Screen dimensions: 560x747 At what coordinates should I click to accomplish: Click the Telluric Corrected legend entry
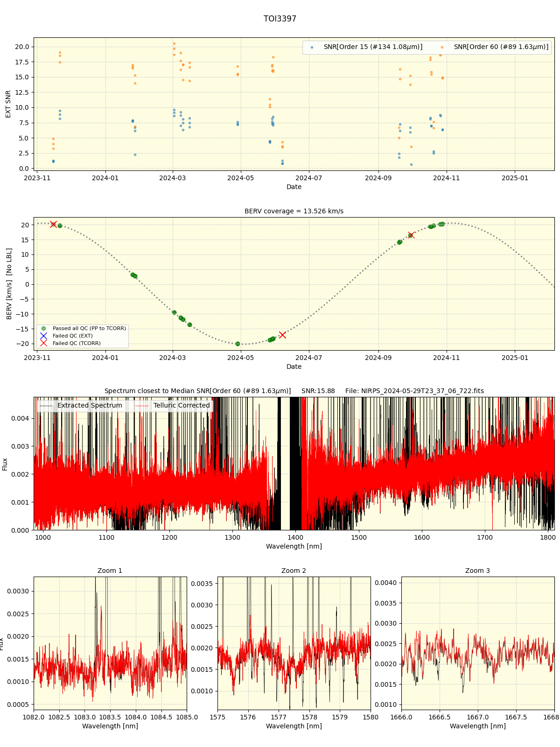click(182, 406)
